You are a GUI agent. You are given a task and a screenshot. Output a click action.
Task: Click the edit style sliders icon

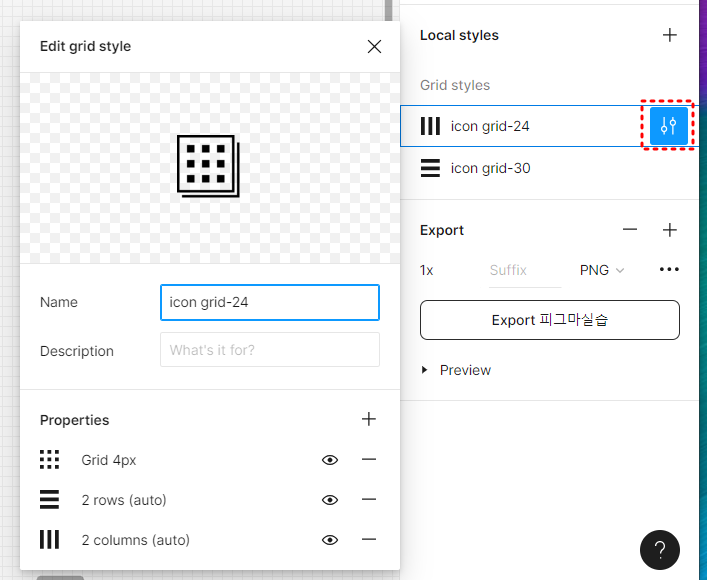click(x=669, y=126)
